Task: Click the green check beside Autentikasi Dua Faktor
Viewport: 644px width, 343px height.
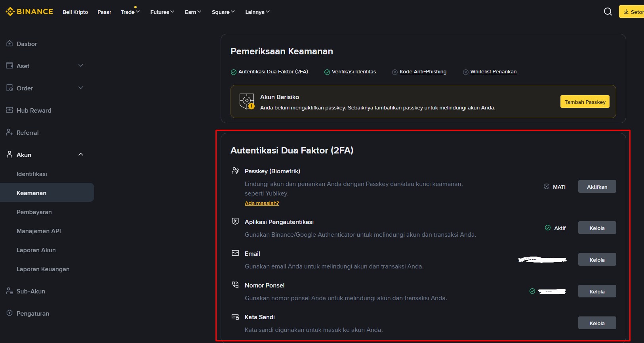Action: point(234,72)
